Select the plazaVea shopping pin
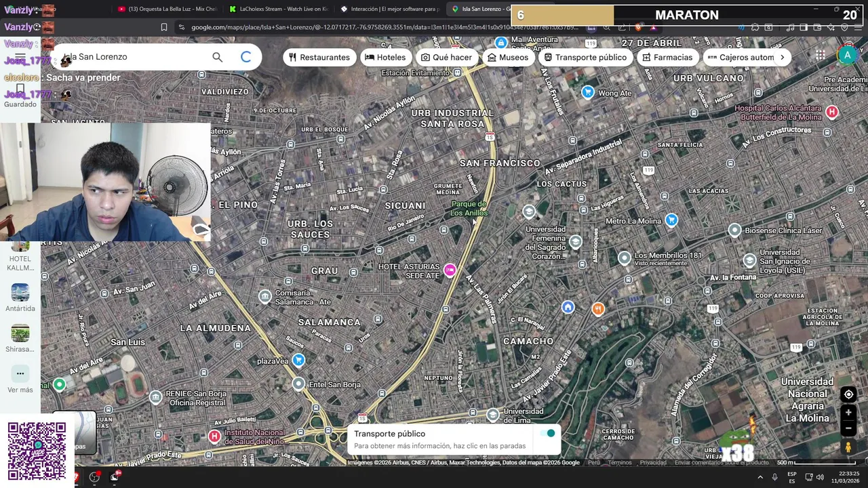The image size is (868, 488). click(298, 360)
